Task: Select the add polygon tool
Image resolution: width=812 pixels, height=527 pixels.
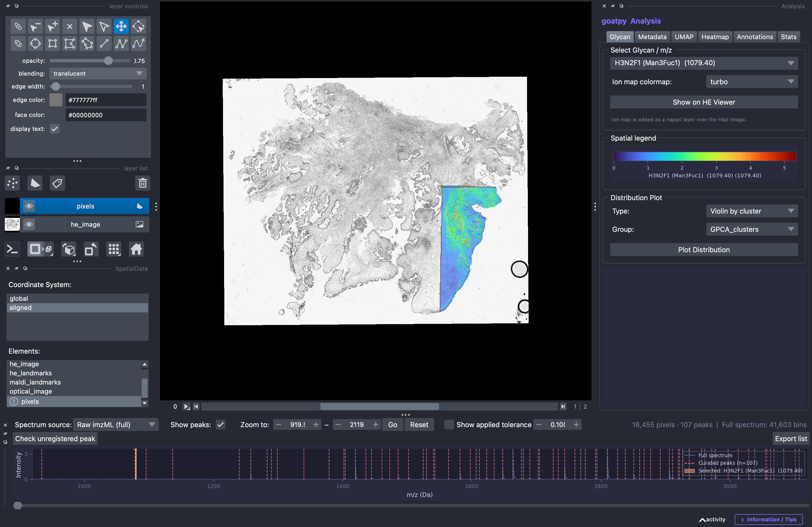Action: [x=70, y=44]
